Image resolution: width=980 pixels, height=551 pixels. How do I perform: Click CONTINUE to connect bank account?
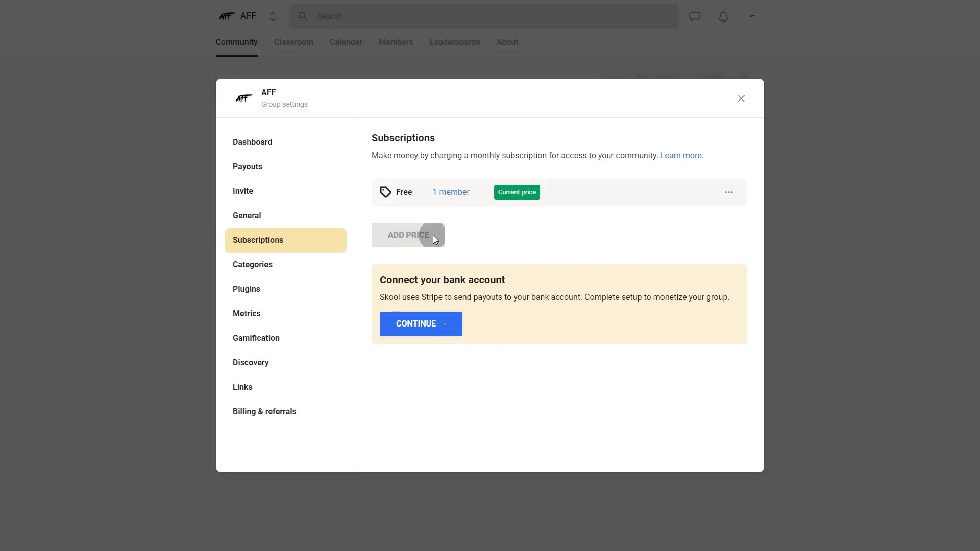[421, 324]
